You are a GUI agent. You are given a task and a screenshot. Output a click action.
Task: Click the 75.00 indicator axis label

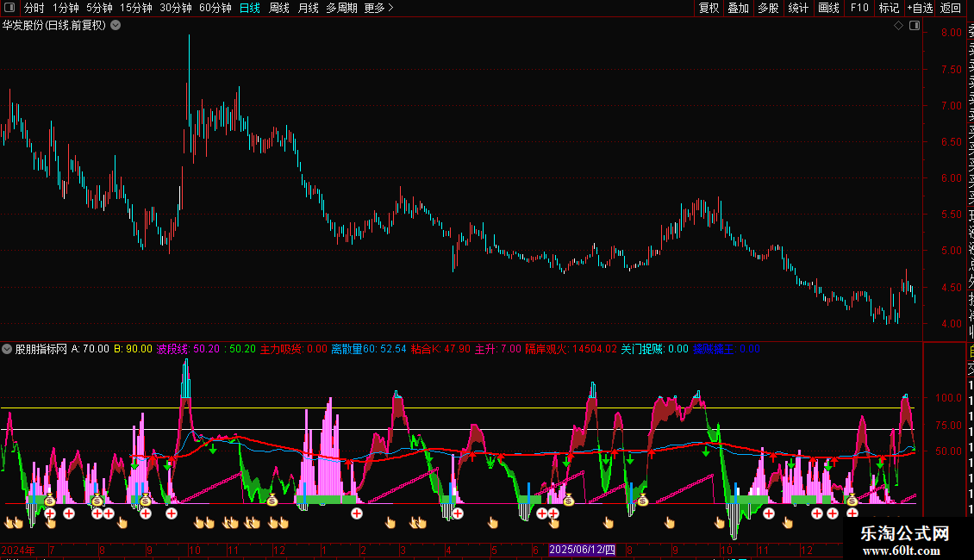coord(948,426)
